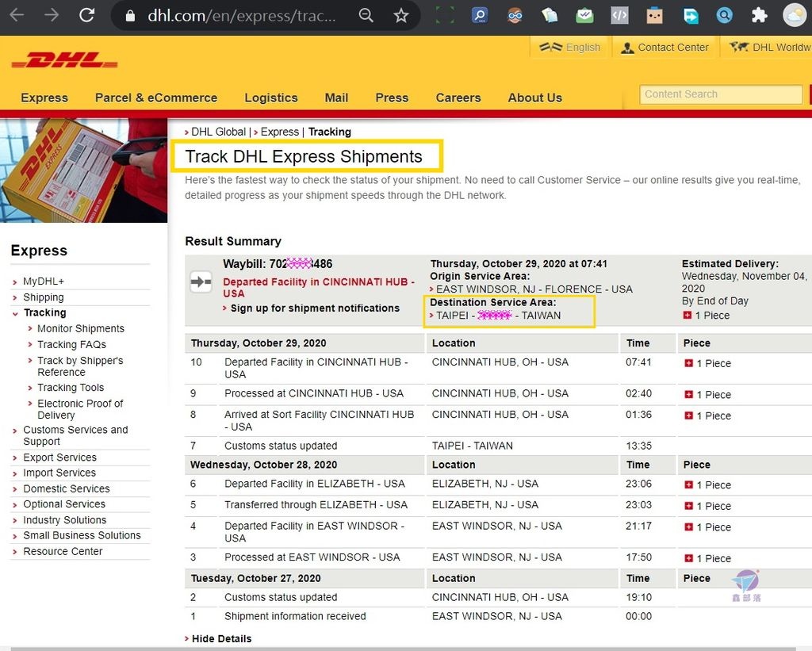
Task: Open MyDHL+ in sidebar
Action: 44,281
